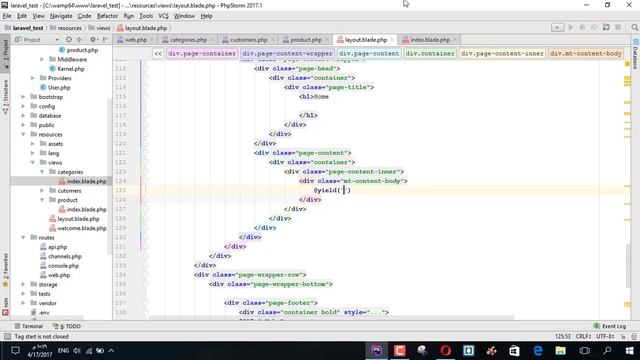Image resolution: width=640 pixels, height=360 pixels.
Task: Open the TODO tool window
Action: coord(67,326)
